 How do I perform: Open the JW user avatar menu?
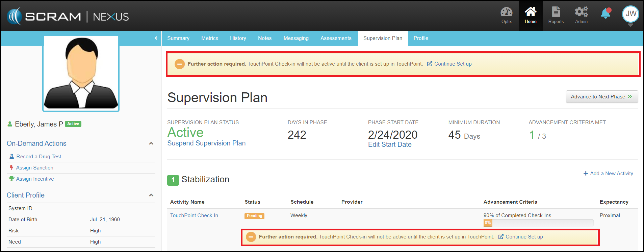click(630, 14)
